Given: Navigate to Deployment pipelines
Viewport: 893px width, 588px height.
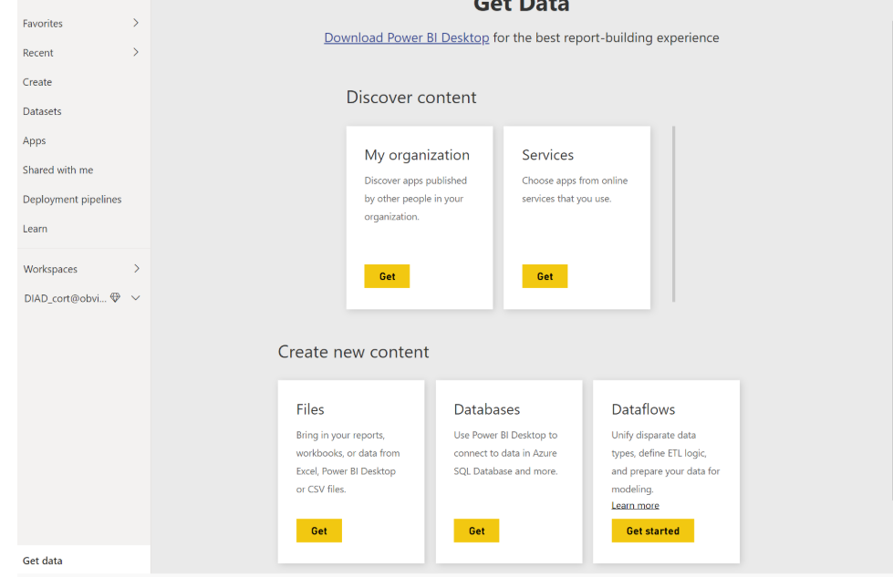Looking at the screenshot, I should [x=72, y=200].
